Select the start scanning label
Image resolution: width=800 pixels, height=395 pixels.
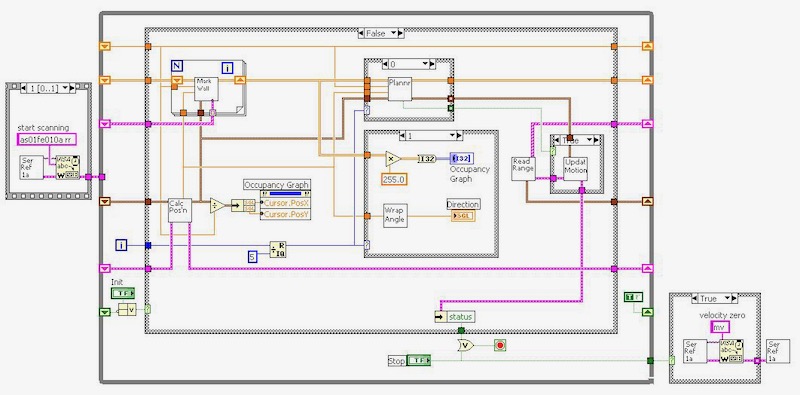coord(43,128)
